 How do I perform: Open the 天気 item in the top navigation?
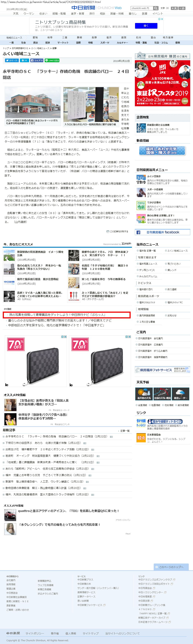[16, 13]
